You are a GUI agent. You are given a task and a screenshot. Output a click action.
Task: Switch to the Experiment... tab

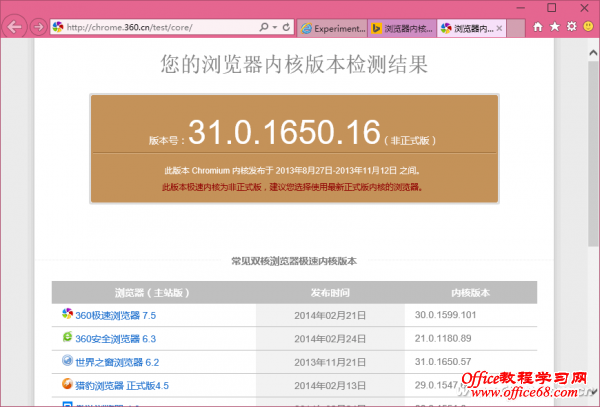point(332,28)
